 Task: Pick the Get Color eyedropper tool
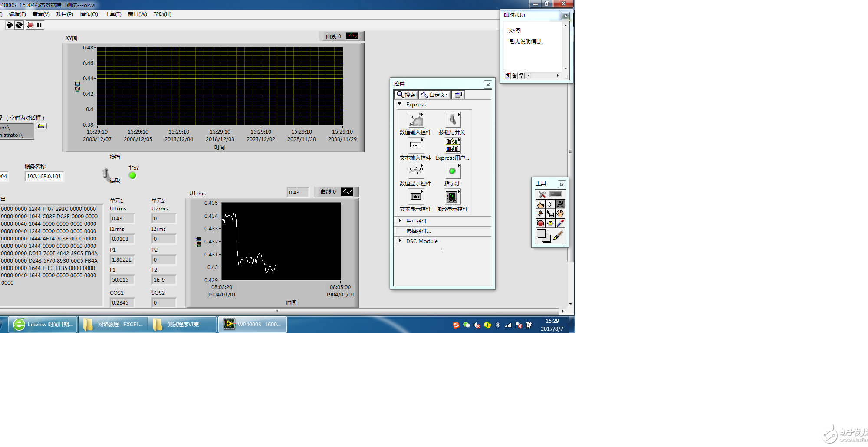pyautogui.click(x=560, y=223)
